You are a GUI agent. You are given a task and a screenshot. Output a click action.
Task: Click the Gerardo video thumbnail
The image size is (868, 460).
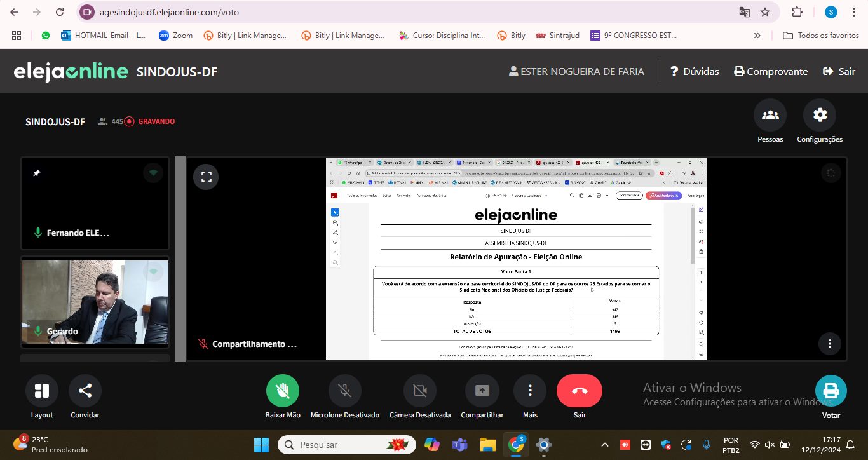click(x=95, y=302)
